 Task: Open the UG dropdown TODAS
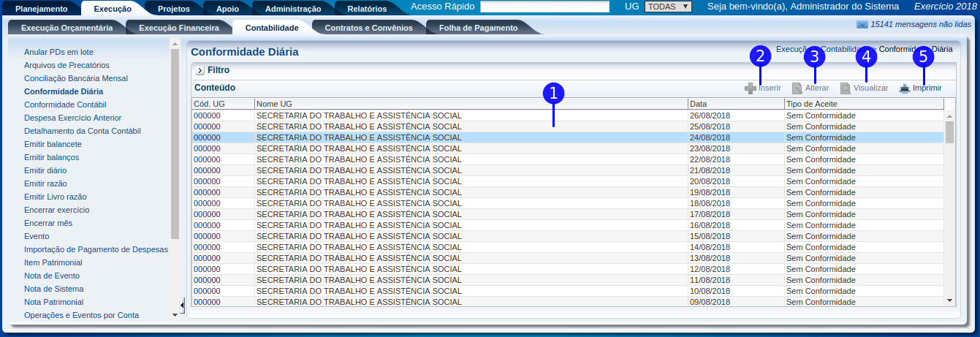tap(668, 7)
